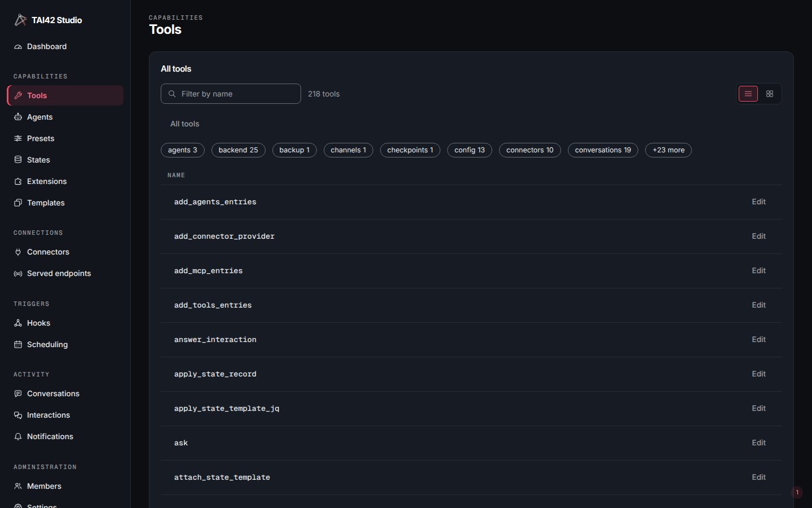812x508 pixels.
Task: Edit the add_connector_provider tool
Action: 758,237
